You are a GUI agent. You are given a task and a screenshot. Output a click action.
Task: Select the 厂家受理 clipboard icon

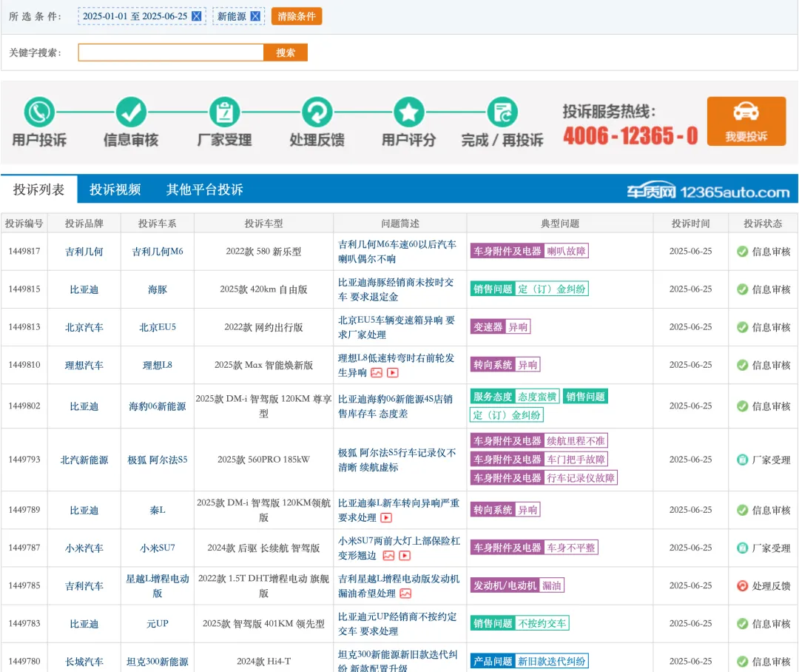point(224,112)
